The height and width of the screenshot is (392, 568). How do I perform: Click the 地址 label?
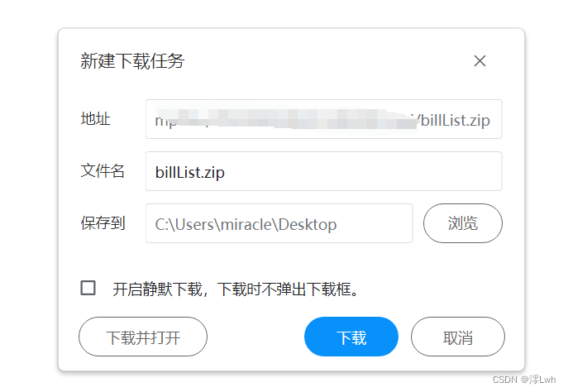point(95,119)
